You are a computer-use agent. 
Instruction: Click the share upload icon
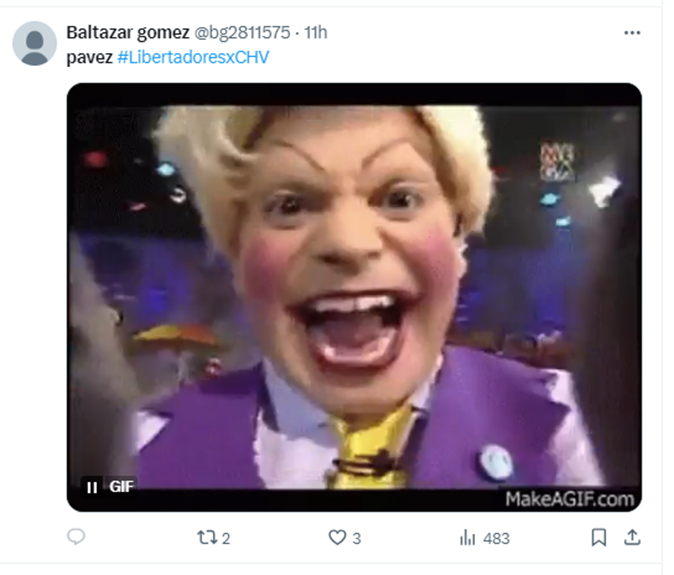pos(631,538)
